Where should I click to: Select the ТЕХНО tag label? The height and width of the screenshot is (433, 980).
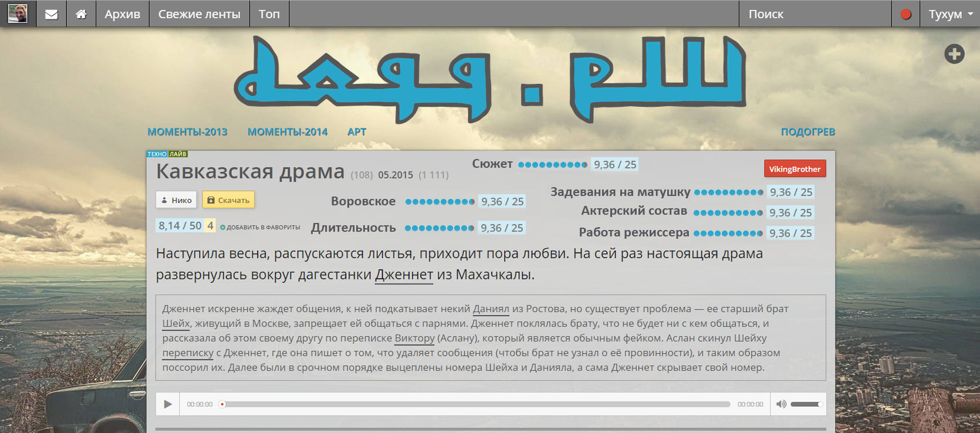pos(157,154)
